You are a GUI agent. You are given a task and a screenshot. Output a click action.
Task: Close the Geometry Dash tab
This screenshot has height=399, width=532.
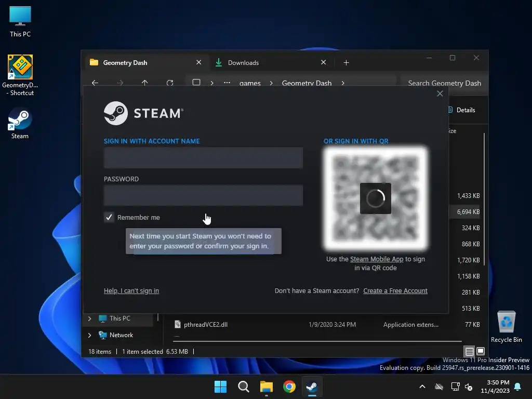tap(199, 62)
